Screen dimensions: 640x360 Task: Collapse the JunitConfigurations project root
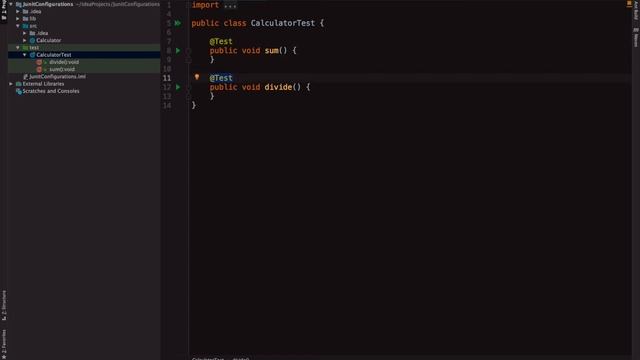[x=11, y=4]
